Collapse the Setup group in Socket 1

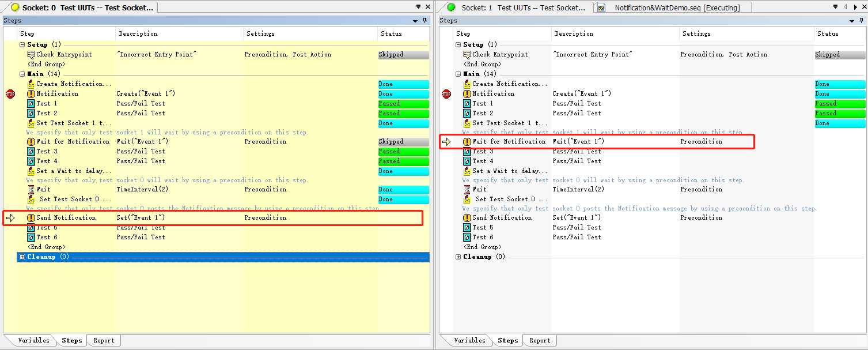pos(458,44)
